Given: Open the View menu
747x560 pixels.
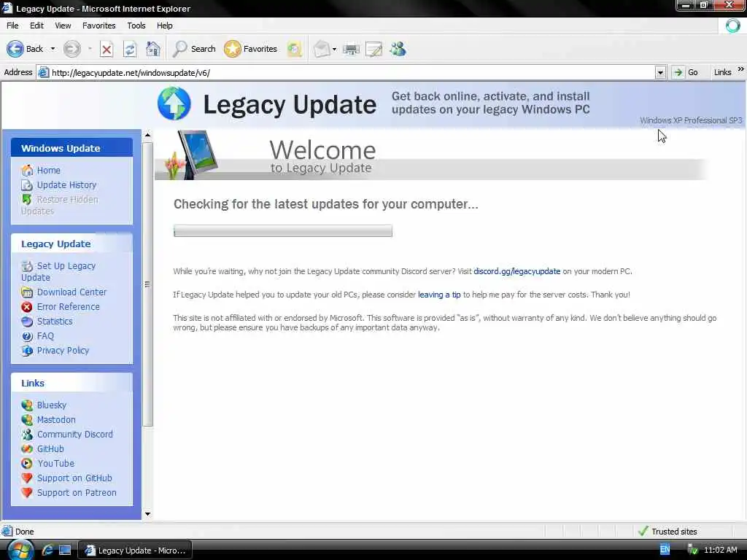Looking at the screenshot, I should pyautogui.click(x=63, y=26).
